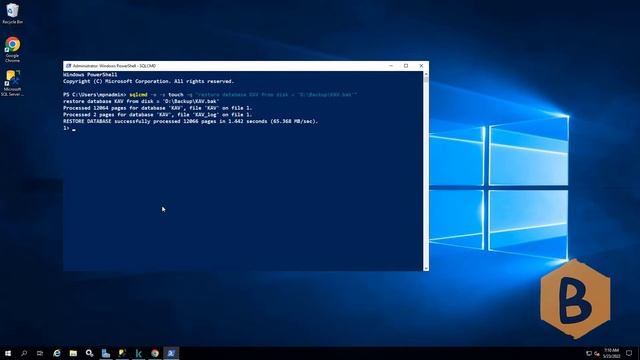Image resolution: width=640 pixels, height=360 pixels.
Task: Click the PowerShell window title text
Action: [x=114, y=66]
